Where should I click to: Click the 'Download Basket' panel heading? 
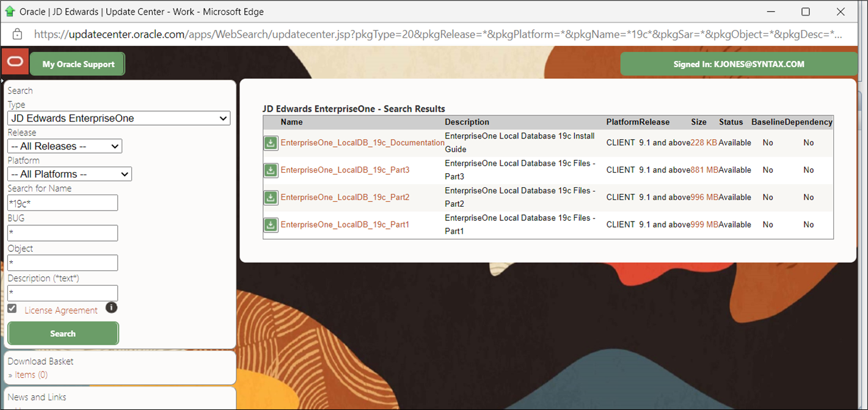pyautogui.click(x=40, y=361)
